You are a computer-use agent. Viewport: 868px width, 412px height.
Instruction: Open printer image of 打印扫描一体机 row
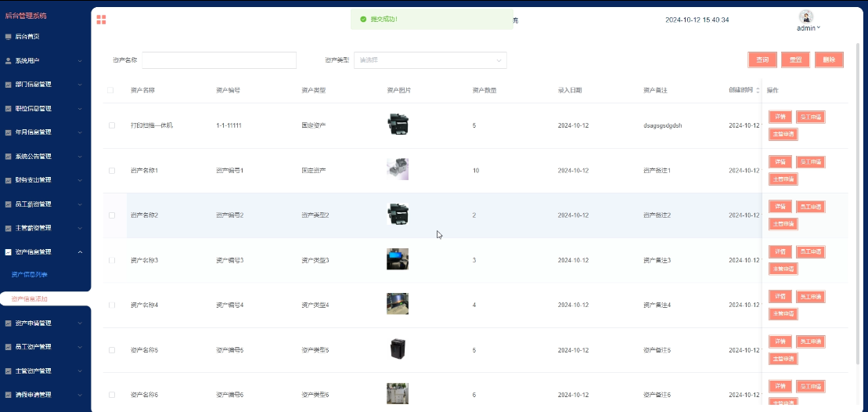click(398, 125)
